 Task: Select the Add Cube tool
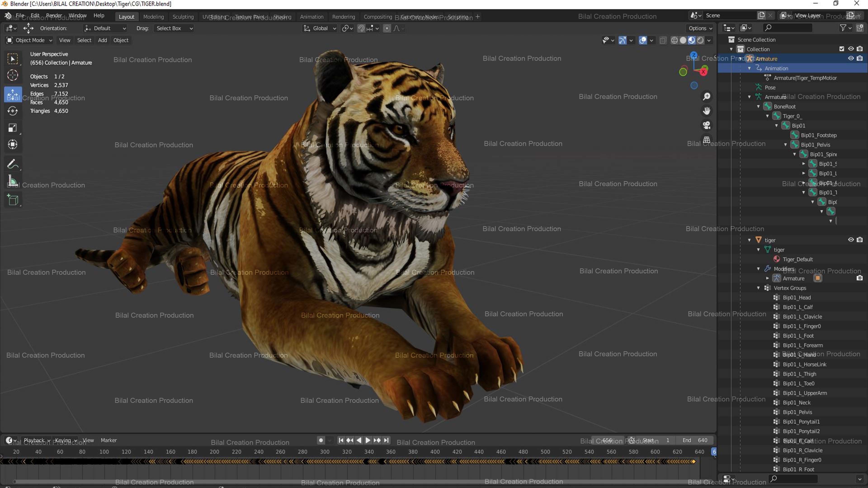tap(13, 200)
